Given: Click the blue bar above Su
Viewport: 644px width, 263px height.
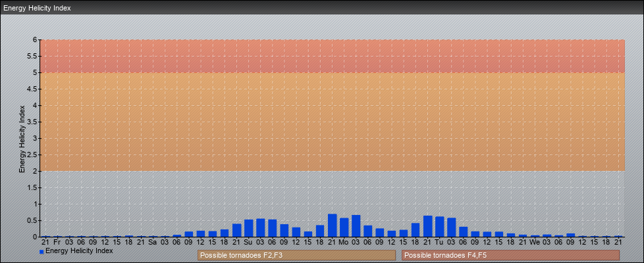Looking at the screenshot, I should (x=248, y=228).
